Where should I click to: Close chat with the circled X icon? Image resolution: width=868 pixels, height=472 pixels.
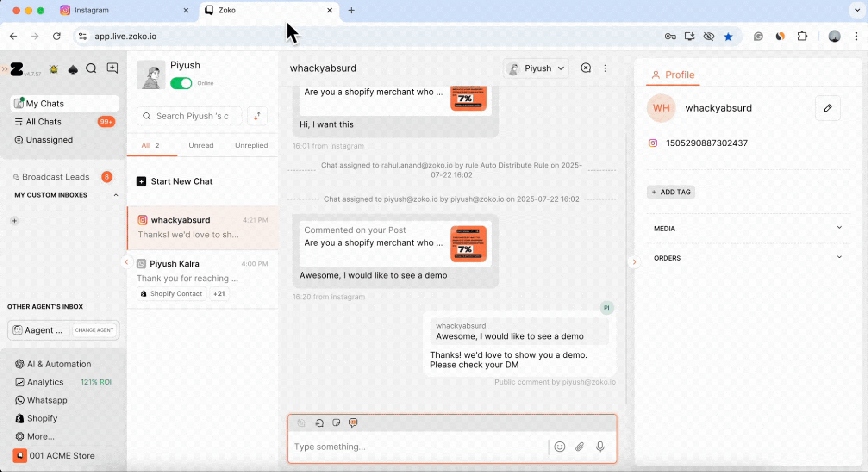pos(586,68)
